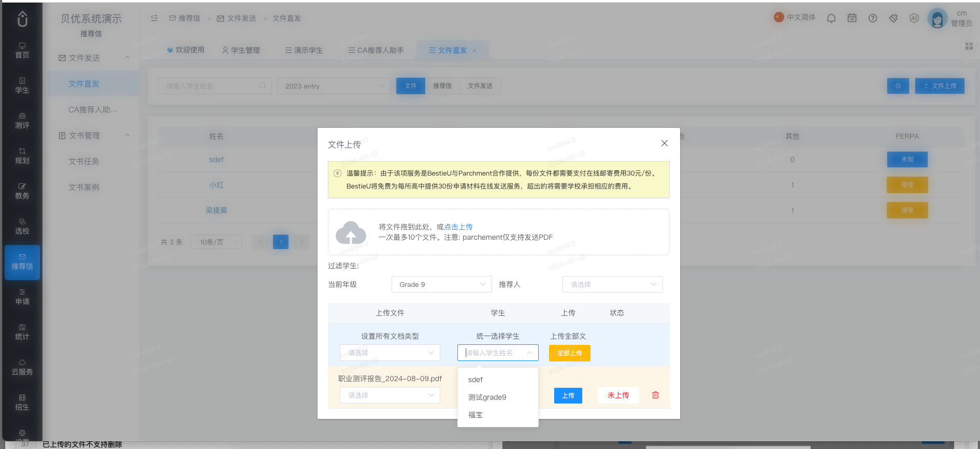Close the 文件上传 dialog
Screen dimensions: 980x449
click(x=665, y=143)
